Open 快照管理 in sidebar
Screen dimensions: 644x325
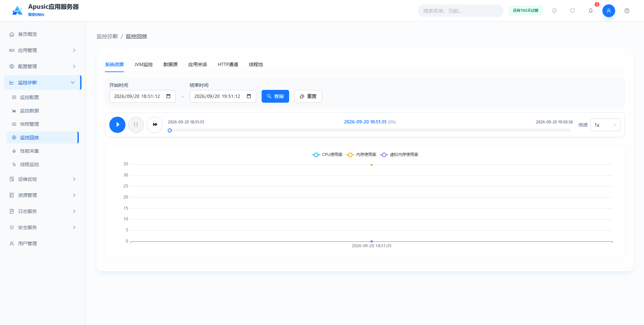43,124
